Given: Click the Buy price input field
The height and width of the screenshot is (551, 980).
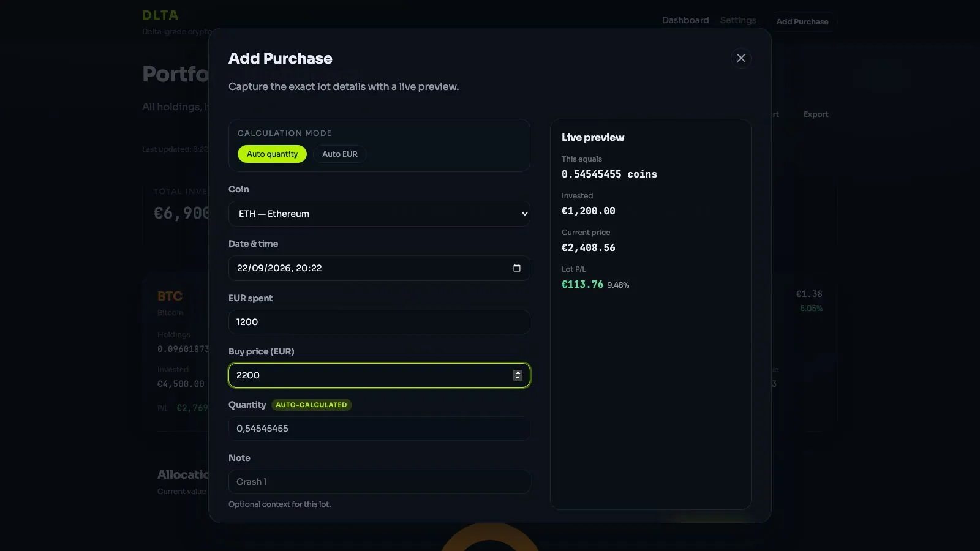Looking at the screenshot, I should coord(379,375).
